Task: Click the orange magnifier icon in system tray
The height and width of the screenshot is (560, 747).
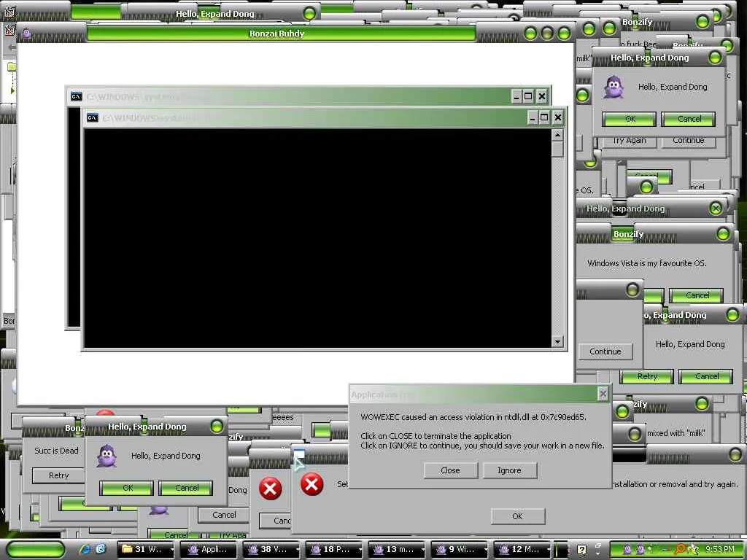Action: (680, 550)
